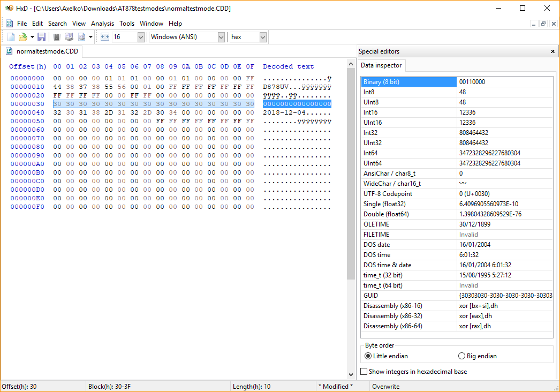Viewport: 560px width, 392px height.
Task: Open the Window menu
Action: (x=152, y=24)
